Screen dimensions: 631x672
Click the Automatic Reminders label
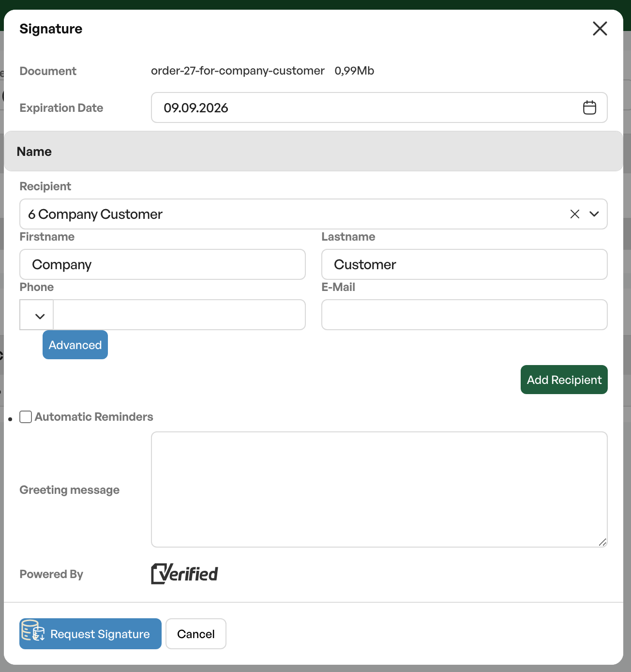94,417
